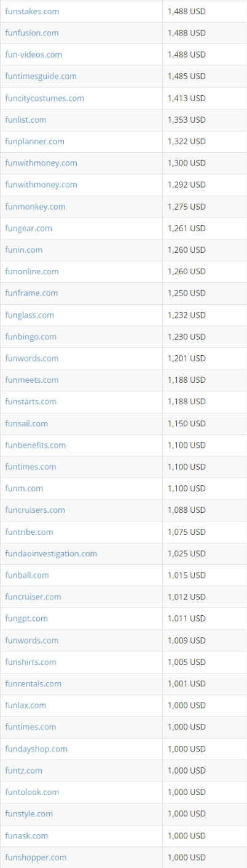
Task: Click the funframe.com link
Action: (31, 293)
